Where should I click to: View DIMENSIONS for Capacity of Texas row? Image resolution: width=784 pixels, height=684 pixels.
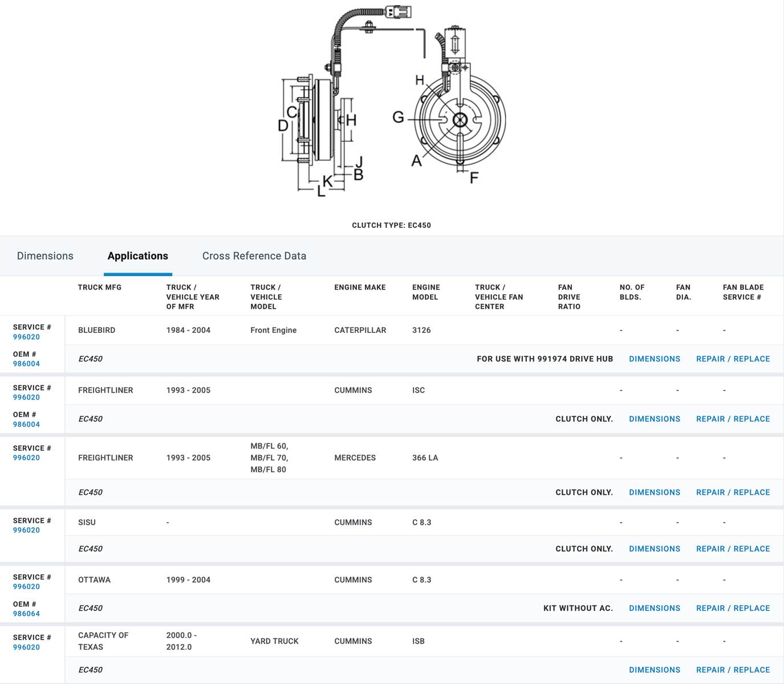point(655,670)
